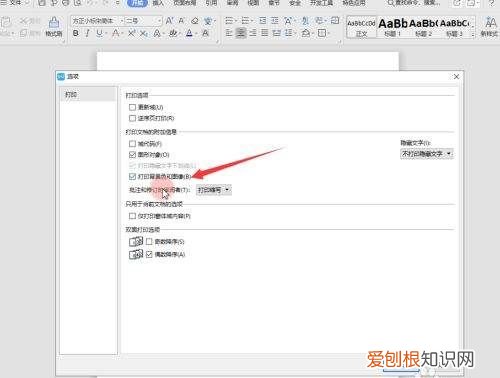Center-align paragraph with the highlighted icon
The image size is (500, 378).
click(x=241, y=33)
